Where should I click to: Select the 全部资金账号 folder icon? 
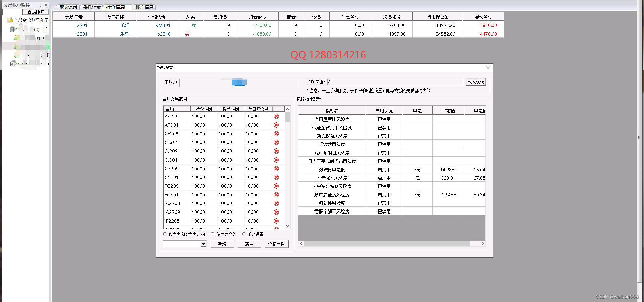point(10,20)
